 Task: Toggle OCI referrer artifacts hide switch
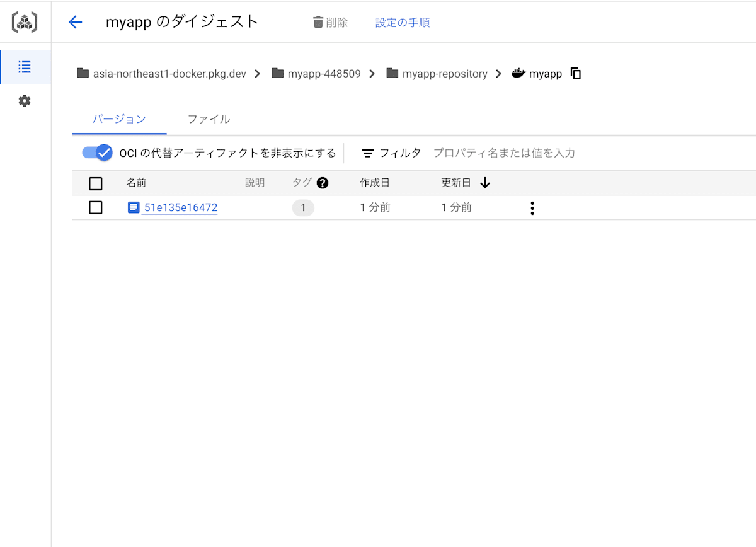(x=97, y=153)
